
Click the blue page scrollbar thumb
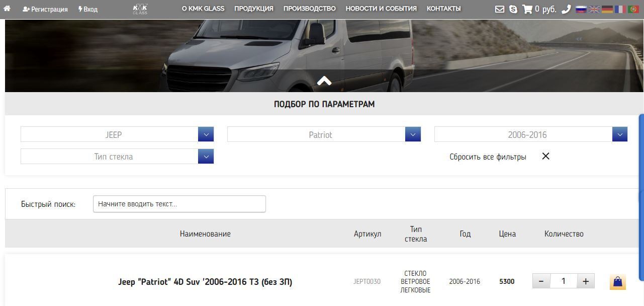click(x=641, y=197)
